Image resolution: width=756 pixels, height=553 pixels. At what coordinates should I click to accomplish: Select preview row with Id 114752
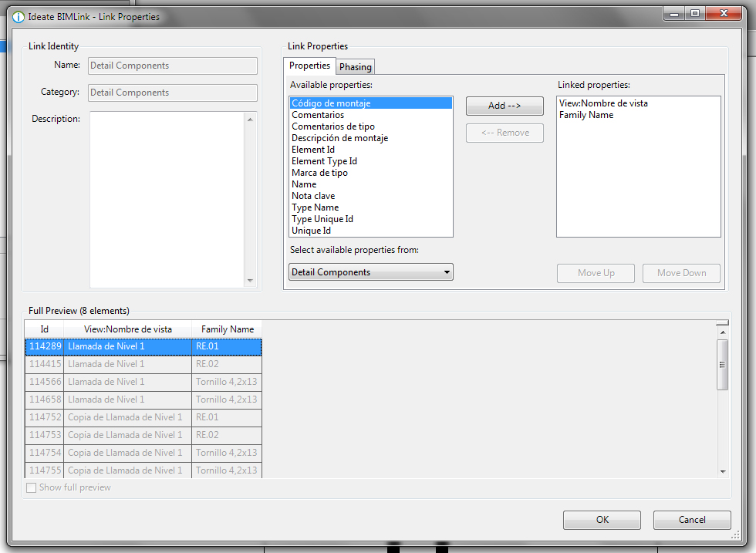143,417
